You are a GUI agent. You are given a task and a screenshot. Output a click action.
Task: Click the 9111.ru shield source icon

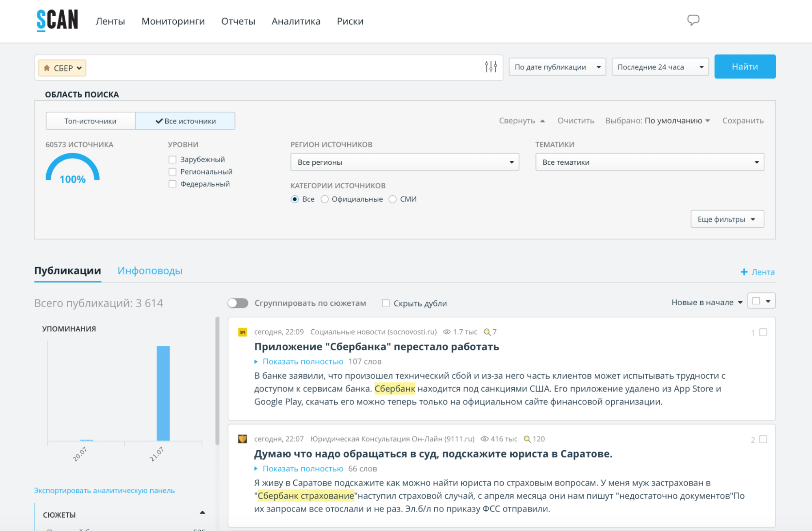click(x=243, y=439)
